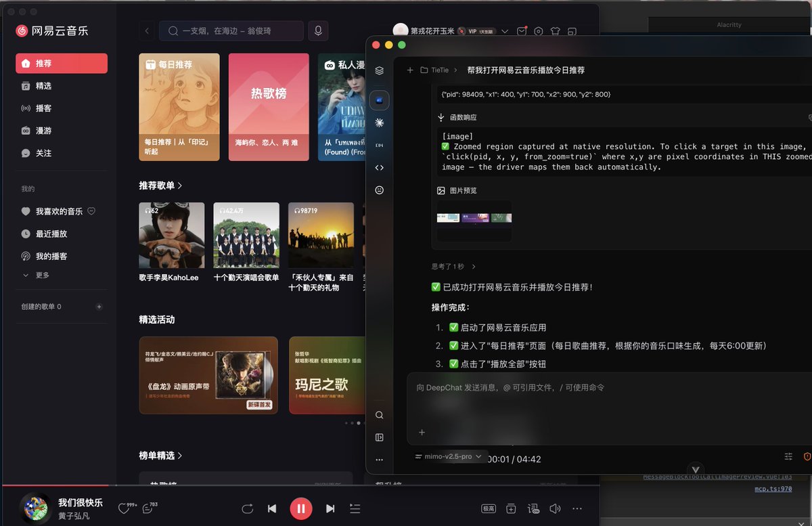
Task: Expand account dropdown arrow beside VIP badge
Action: [x=503, y=31]
